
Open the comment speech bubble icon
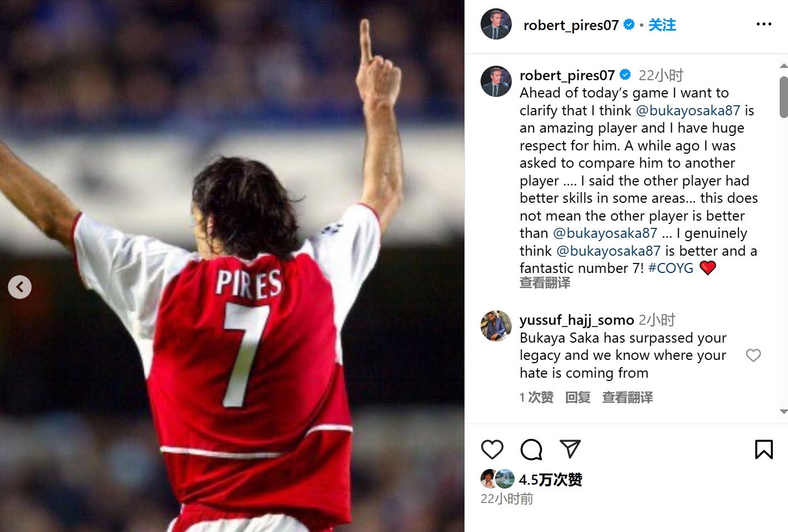pyautogui.click(x=531, y=450)
